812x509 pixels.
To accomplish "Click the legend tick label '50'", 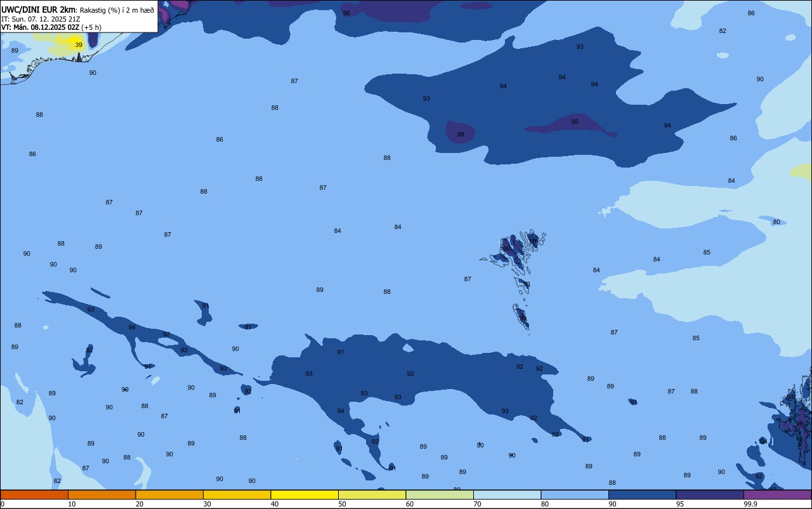I will click(343, 504).
